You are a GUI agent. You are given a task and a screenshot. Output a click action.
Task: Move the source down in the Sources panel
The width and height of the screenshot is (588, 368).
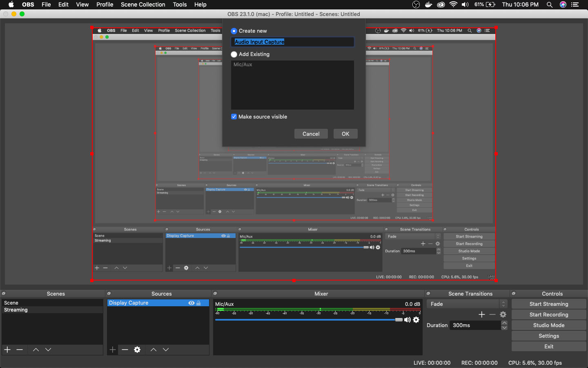point(166,350)
